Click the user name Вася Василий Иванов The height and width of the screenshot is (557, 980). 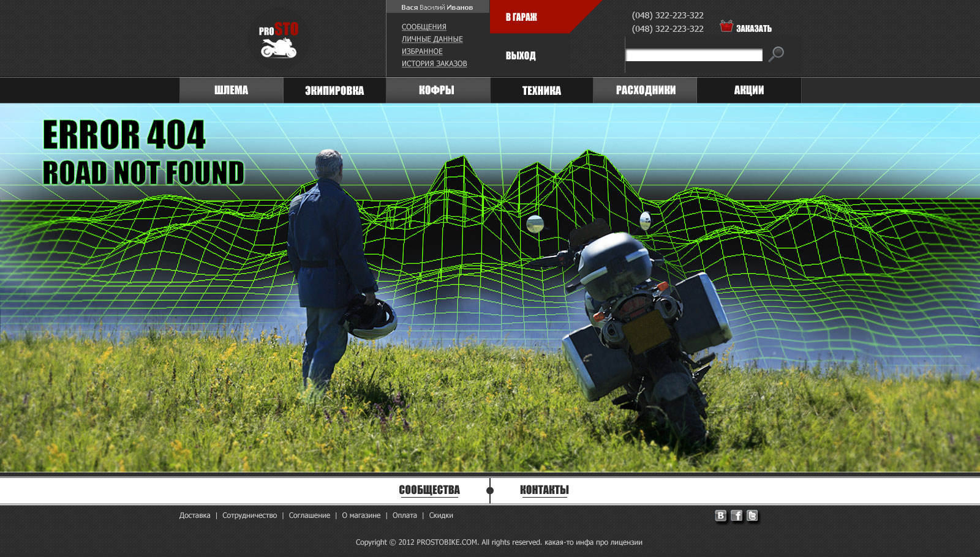tap(437, 7)
